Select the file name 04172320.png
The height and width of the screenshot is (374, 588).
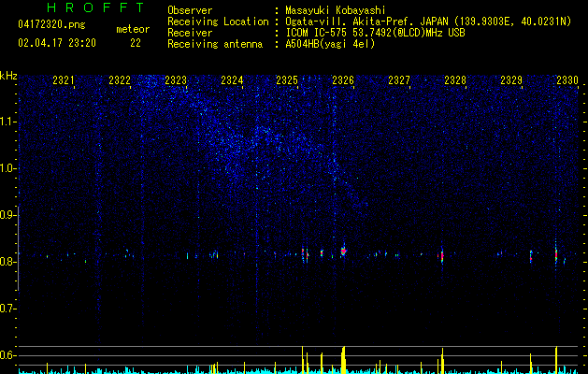51,25
